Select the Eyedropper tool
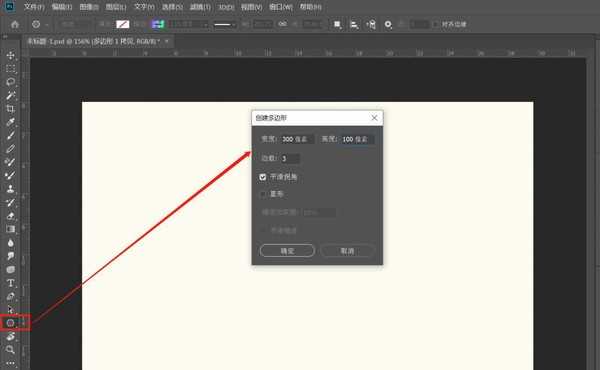The height and width of the screenshot is (370, 600). 10,122
